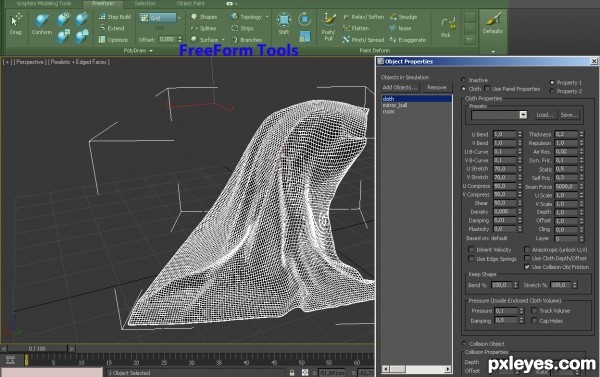Uncheck Use Collision Obj Friction
The height and width of the screenshot is (377, 600).
click(x=527, y=267)
